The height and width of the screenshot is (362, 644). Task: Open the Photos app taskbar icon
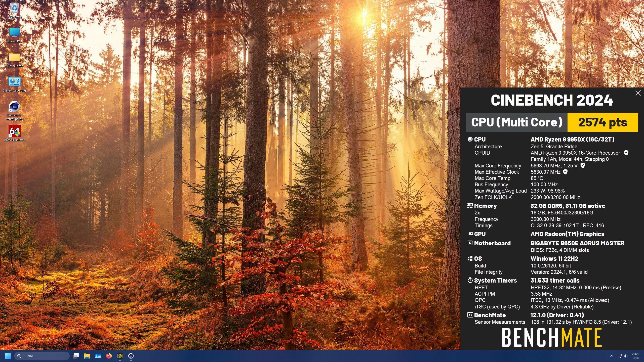(x=98, y=356)
